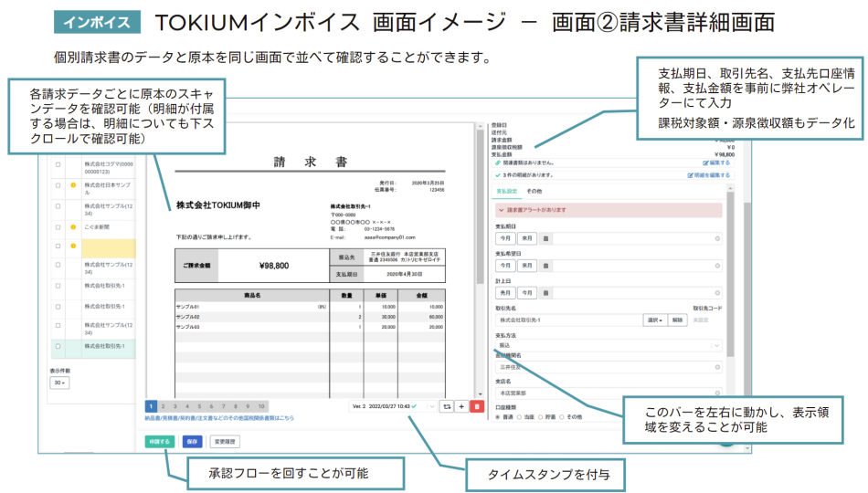This screenshot has width=868, height=493.
Task: Click the yellow alert icon on 株式会社日本サンプル row
Action: [x=73, y=185]
